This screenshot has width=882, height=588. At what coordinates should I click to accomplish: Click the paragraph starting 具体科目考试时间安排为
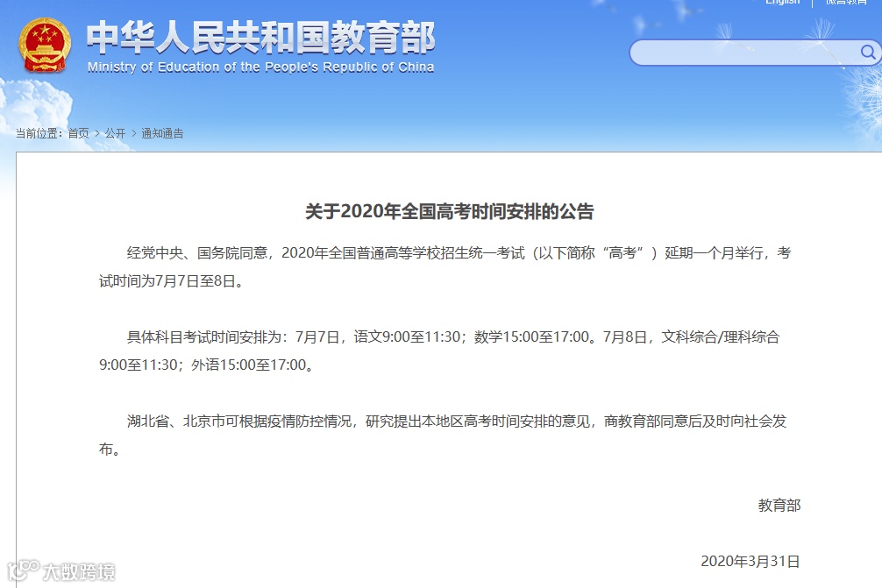(439, 351)
